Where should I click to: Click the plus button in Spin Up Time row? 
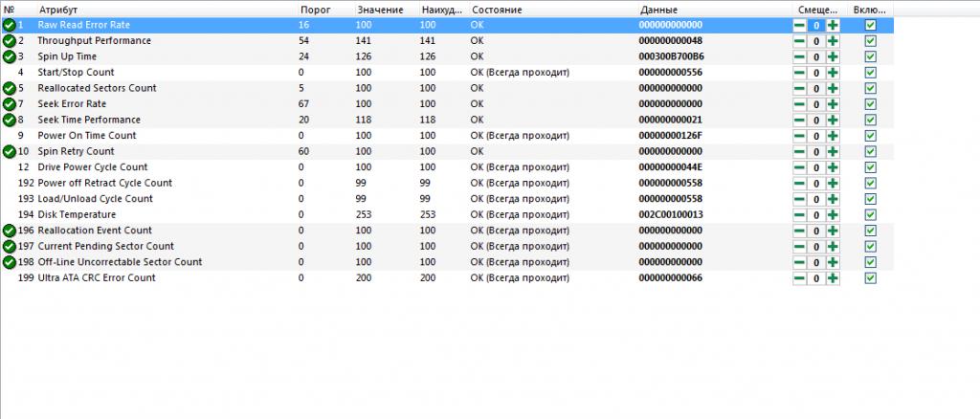(833, 56)
